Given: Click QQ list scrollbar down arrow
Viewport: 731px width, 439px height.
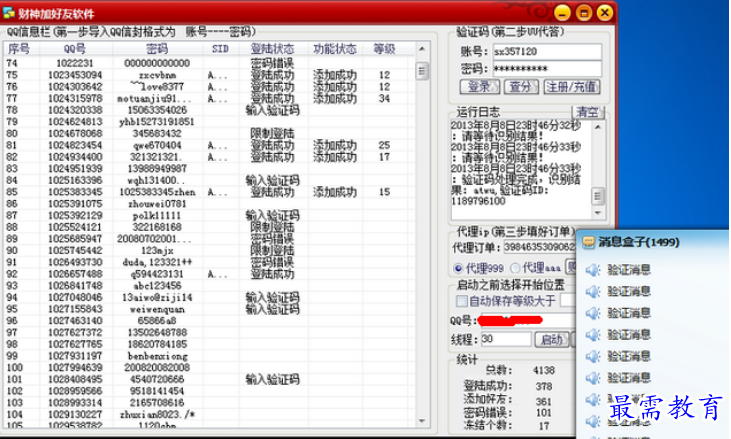Looking at the screenshot, I should (x=422, y=421).
